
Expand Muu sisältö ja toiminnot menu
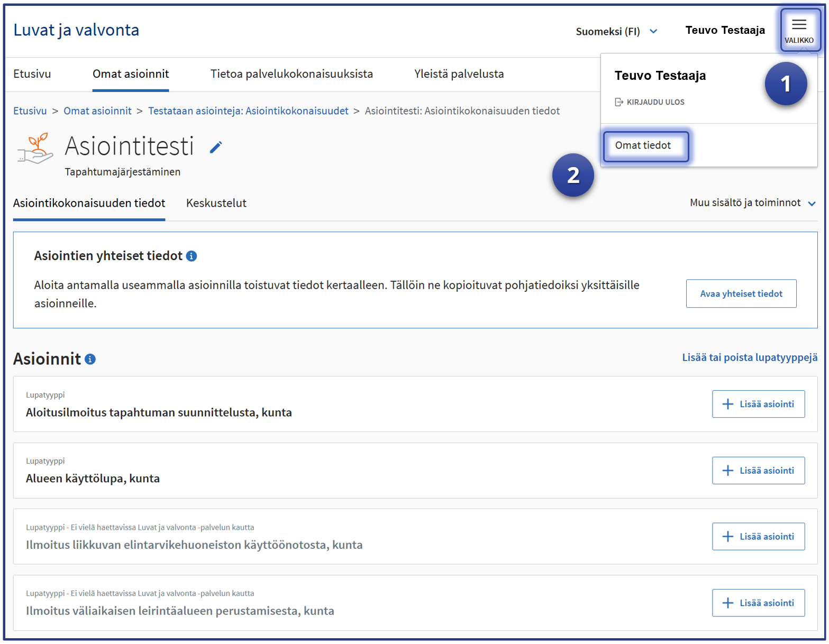[x=752, y=203]
